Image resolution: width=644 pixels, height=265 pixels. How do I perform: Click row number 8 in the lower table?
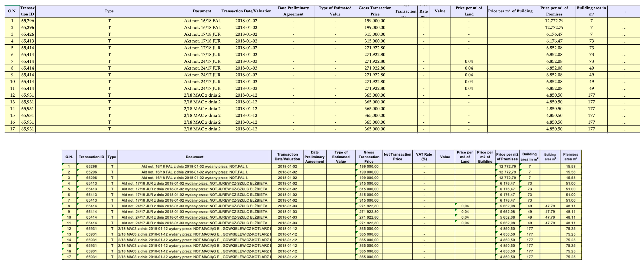point(69,206)
